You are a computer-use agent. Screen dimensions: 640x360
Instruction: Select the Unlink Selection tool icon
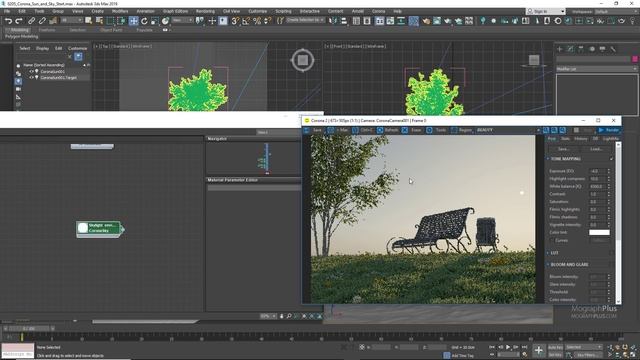pyautogui.click(x=42, y=21)
